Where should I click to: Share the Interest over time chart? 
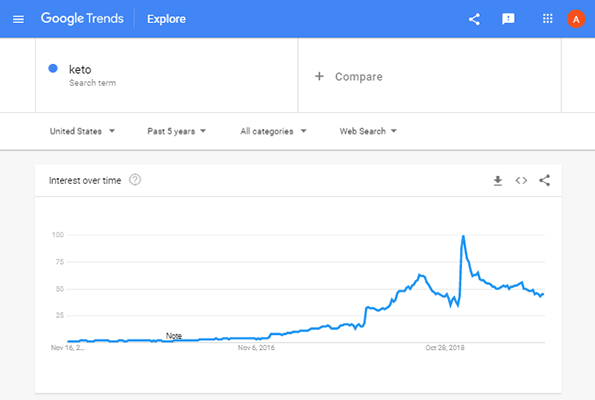545,180
